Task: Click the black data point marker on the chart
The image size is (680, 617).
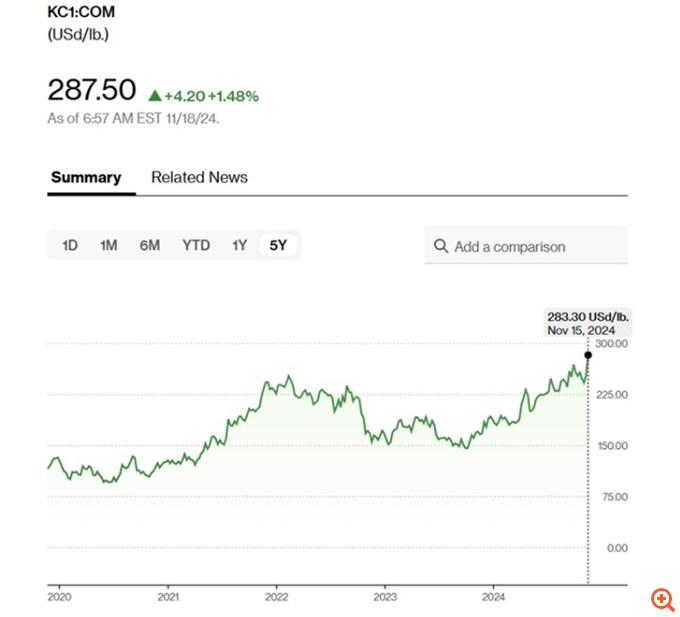Action: click(588, 355)
